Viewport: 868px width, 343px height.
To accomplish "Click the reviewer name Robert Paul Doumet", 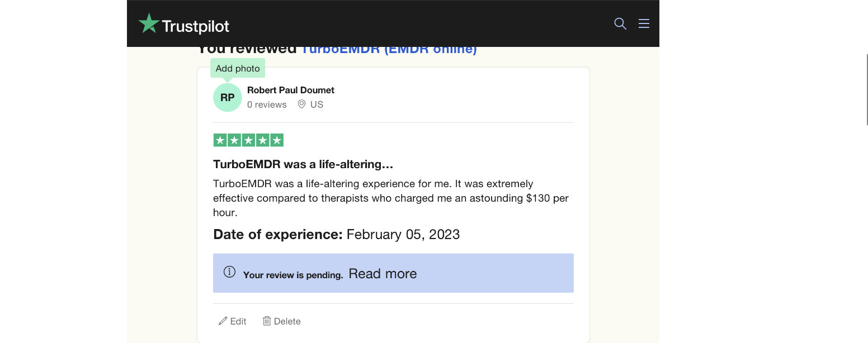I will tap(291, 90).
